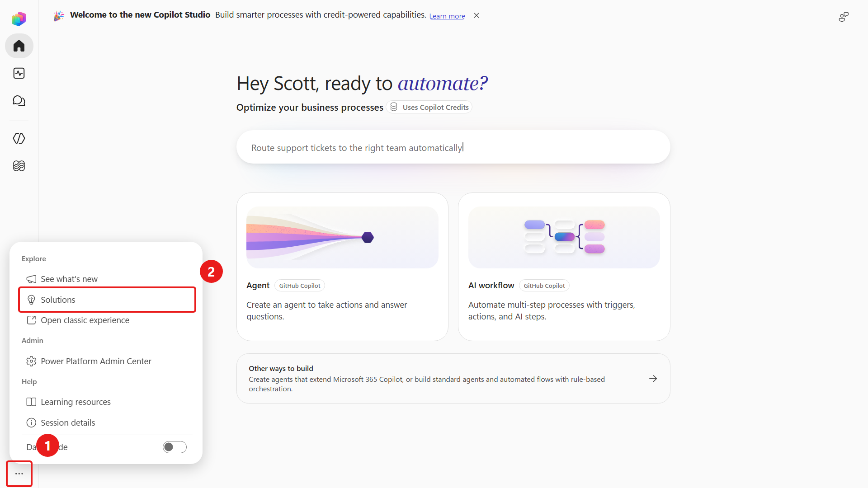Open the flows wave sidebar icon

pyautogui.click(x=19, y=166)
